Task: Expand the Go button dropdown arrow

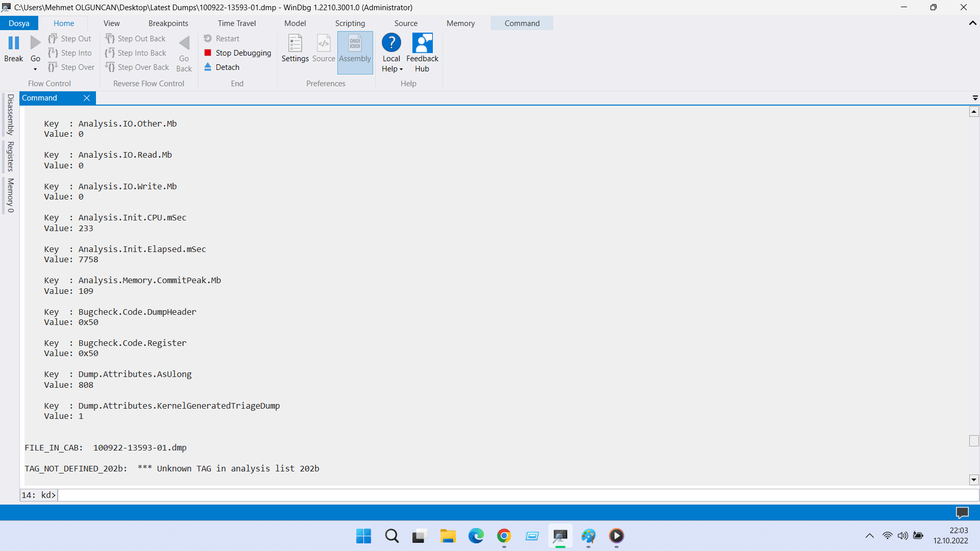Action: [35, 69]
